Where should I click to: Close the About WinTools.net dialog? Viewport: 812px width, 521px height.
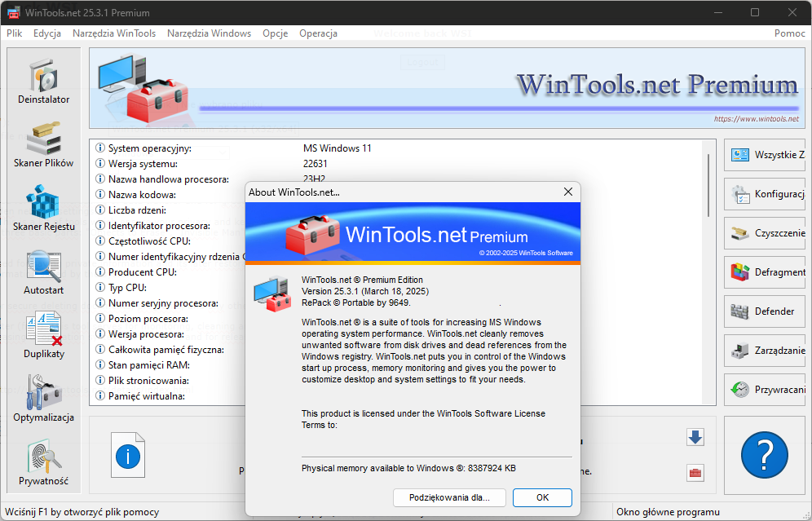(x=568, y=192)
